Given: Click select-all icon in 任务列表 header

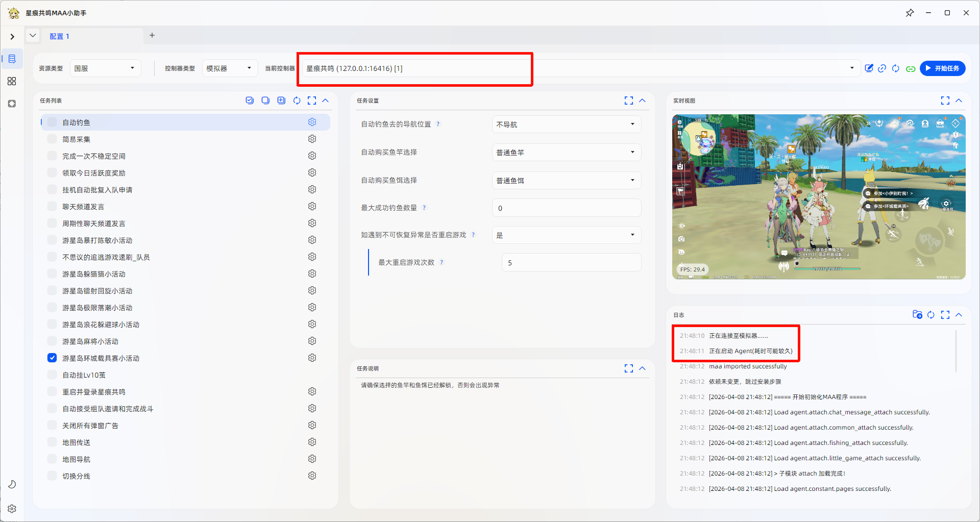Looking at the screenshot, I should [x=250, y=101].
